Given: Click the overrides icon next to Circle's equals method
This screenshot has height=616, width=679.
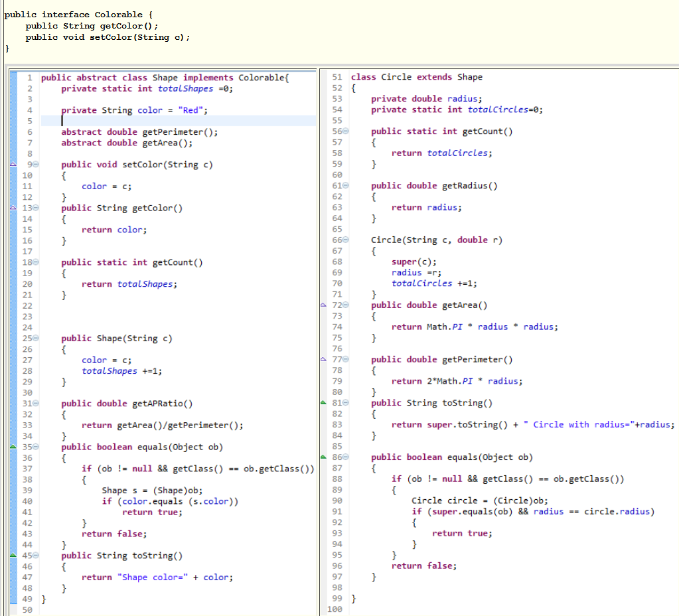Looking at the screenshot, I should point(323,457).
